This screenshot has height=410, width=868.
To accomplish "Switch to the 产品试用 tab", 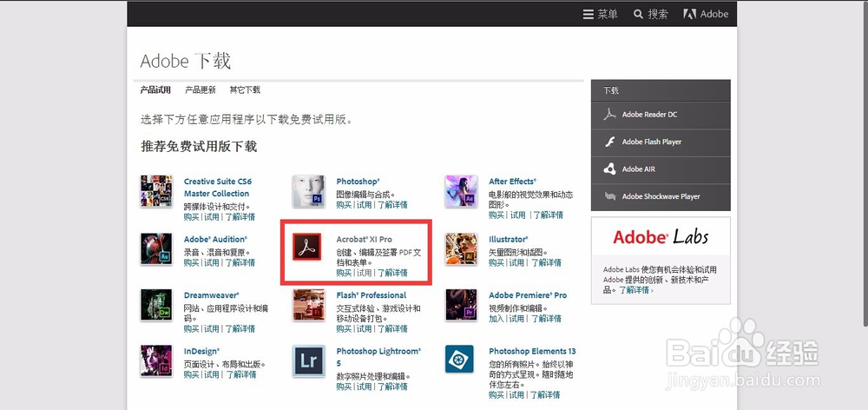I will pos(155,89).
